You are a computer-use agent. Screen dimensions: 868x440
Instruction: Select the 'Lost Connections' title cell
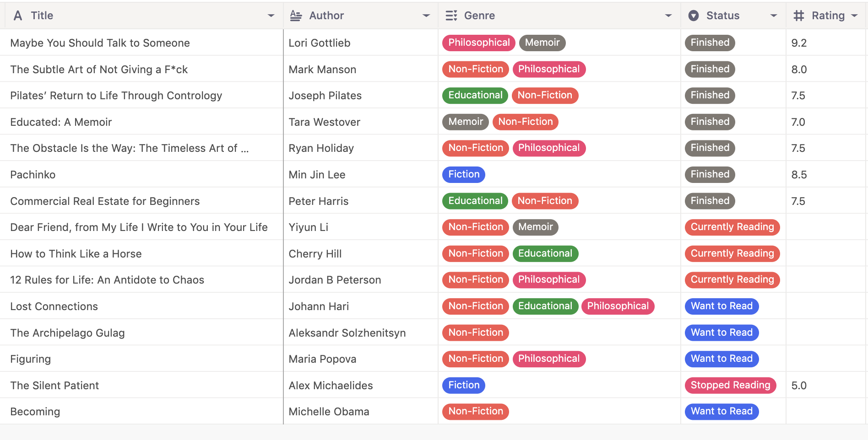[x=141, y=306]
